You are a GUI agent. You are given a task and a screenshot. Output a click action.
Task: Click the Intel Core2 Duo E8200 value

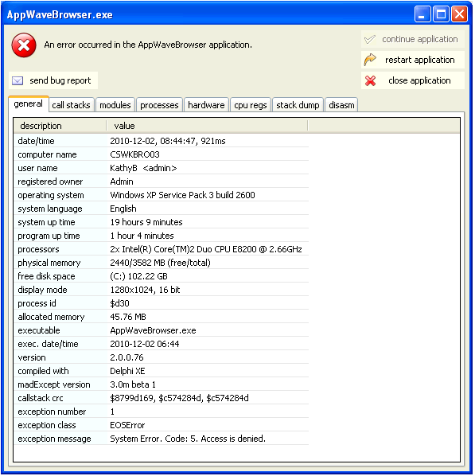(206, 249)
